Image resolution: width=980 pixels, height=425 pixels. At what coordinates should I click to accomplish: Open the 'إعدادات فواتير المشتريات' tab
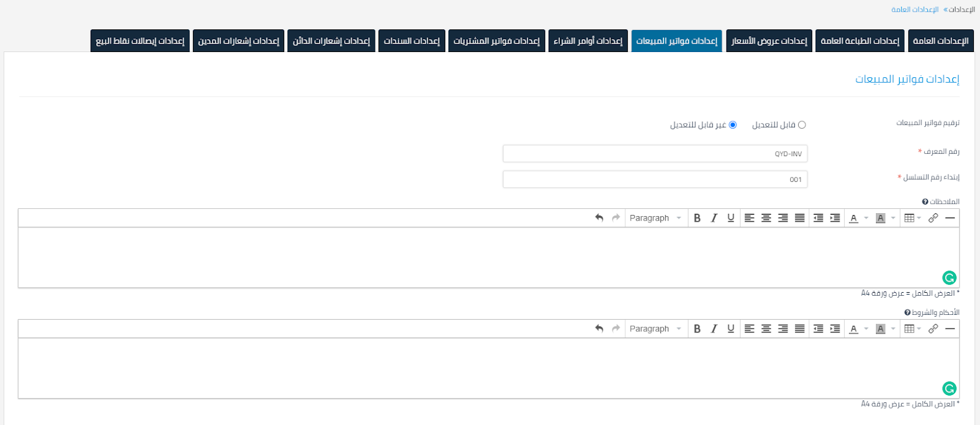click(x=496, y=41)
